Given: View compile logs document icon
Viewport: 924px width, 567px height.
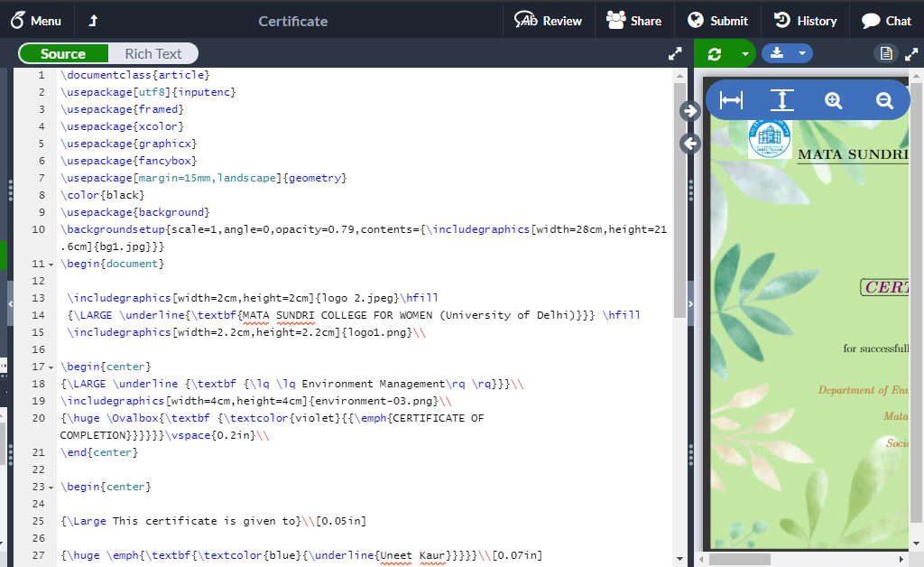Looking at the screenshot, I should tap(886, 53).
